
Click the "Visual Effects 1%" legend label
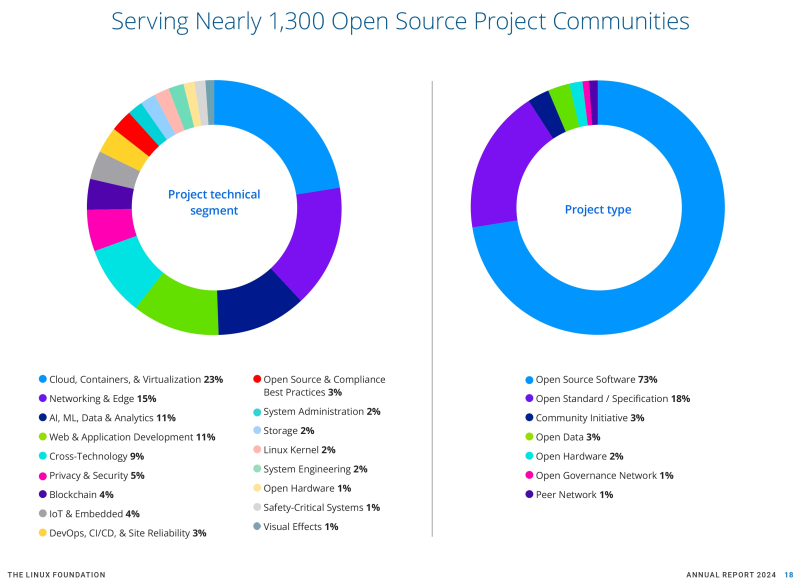(x=300, y=526)
